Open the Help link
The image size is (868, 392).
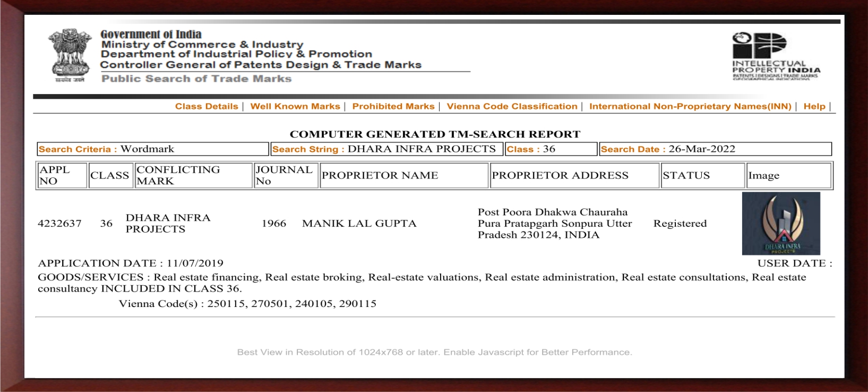(x=814, y=106)
